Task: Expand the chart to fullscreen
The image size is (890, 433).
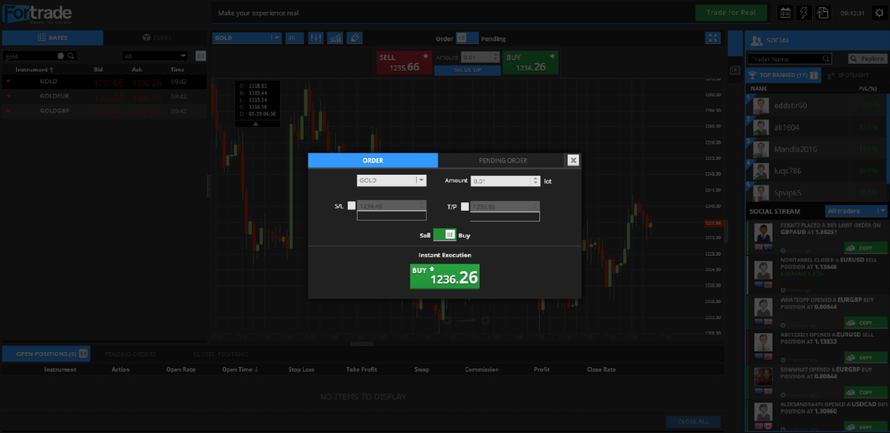Action: pyautogui.click(x=712, y=38)
